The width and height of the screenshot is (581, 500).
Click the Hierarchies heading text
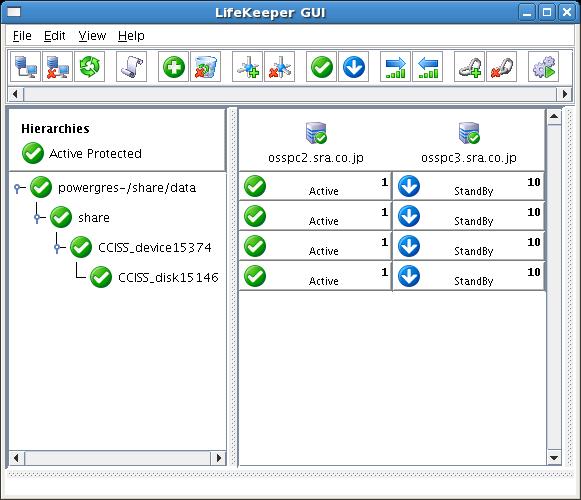click(55, 129)
